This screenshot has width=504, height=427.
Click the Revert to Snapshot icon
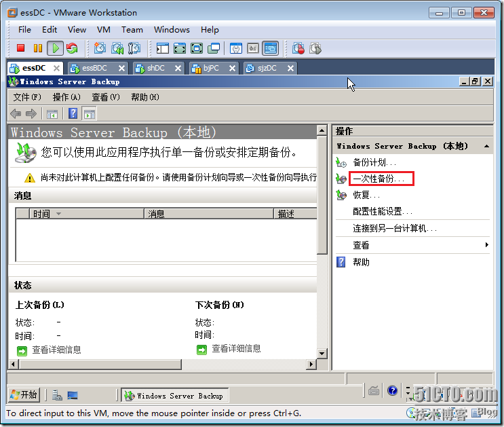coord(117,48)
